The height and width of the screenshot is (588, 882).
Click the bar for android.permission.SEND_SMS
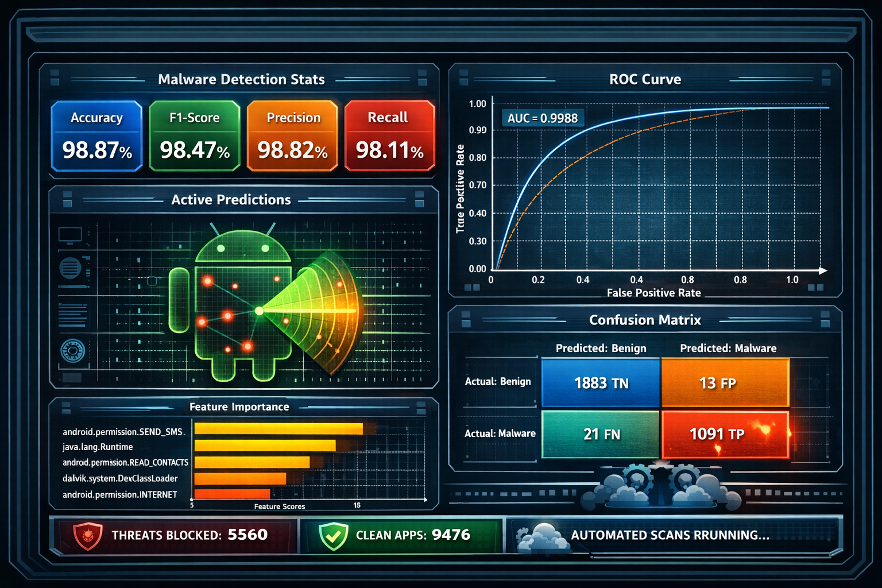coord(279,429)
